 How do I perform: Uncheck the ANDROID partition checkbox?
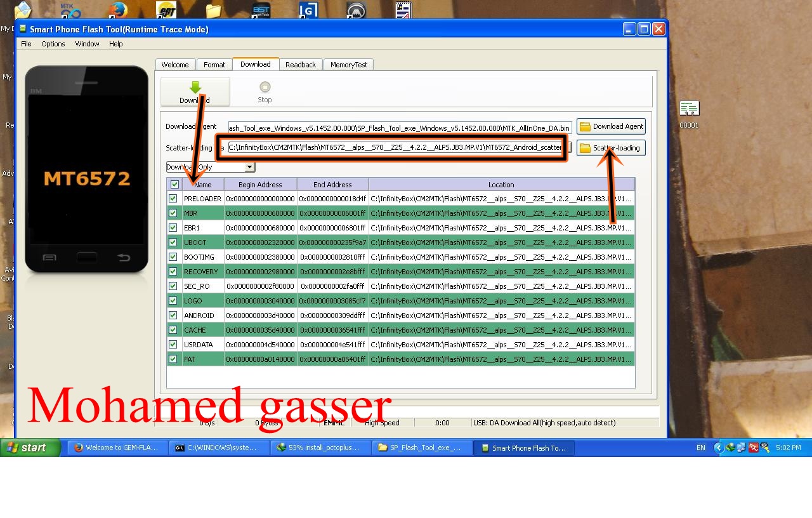[x=173, y=315]
